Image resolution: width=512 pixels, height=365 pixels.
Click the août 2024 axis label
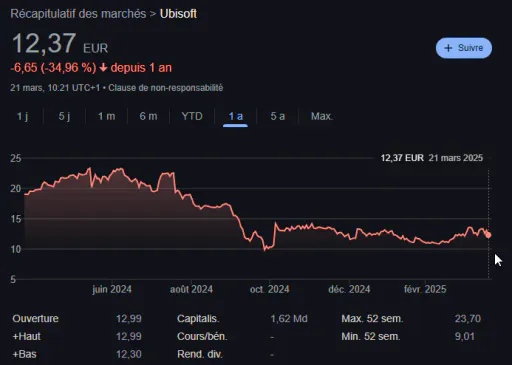tap(191, 289)
